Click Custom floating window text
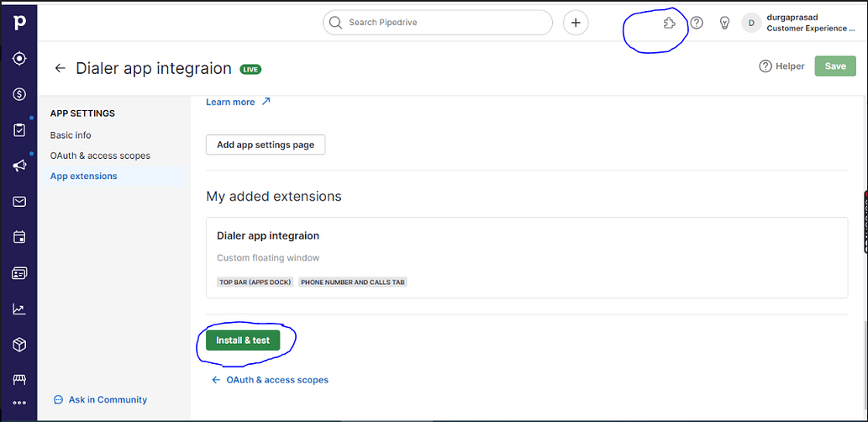The width and height of the screenshot is (868, 422). coord(268,258)
